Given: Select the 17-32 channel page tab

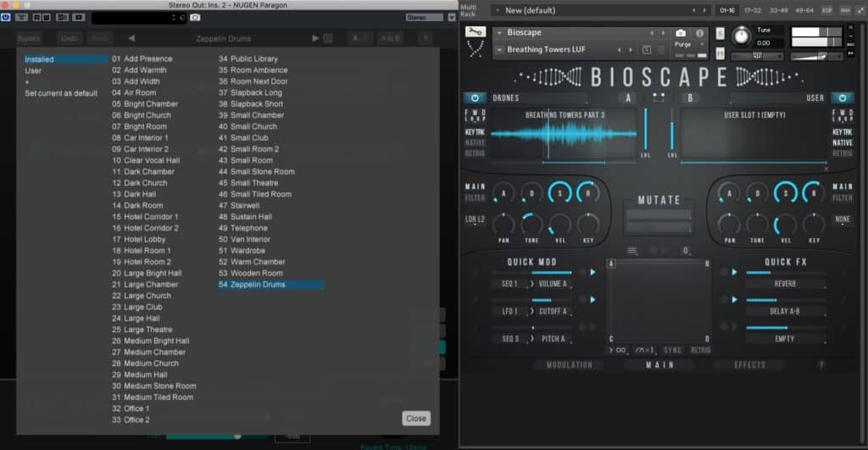Looking at the screenshot, I should click(x=753, y=10).
